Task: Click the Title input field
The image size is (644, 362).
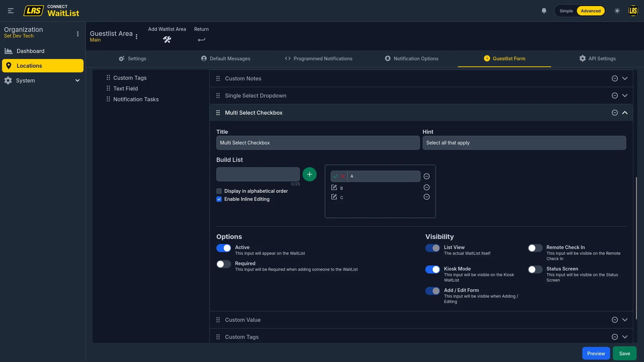Action: pyautogui.click(x=318, y=143)
